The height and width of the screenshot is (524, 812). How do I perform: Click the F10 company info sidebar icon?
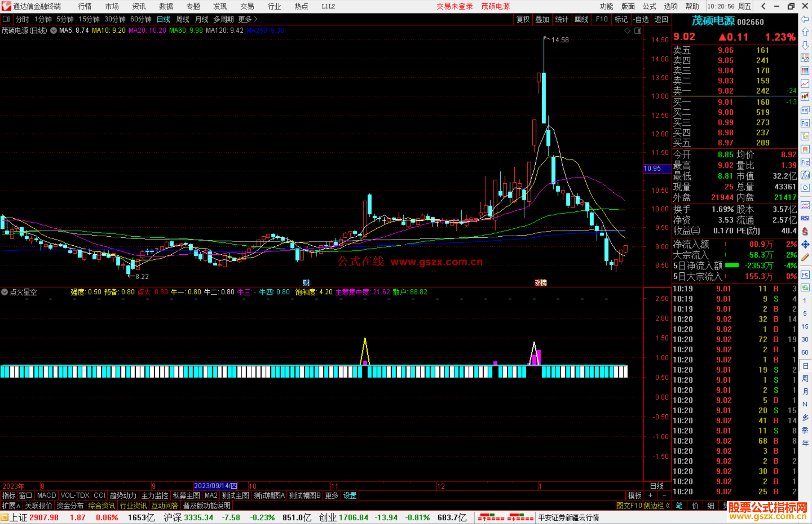click(x=805, y=123)
